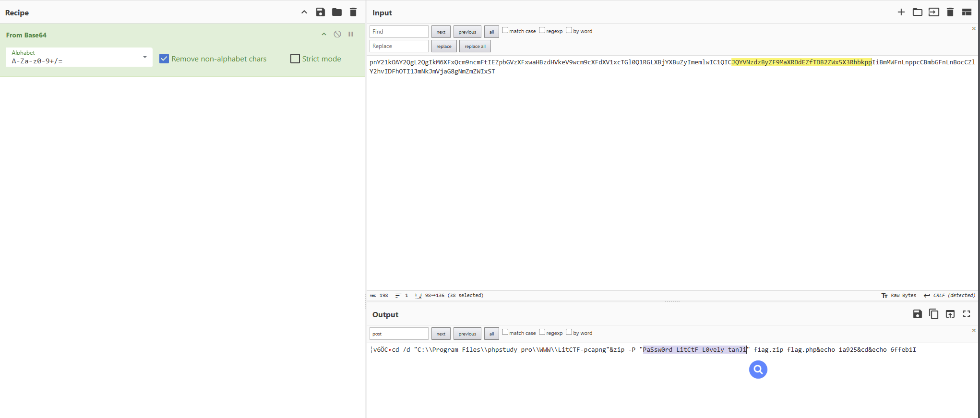This screenshot has width=980, height=418.
Task: Open a folder as input
Action: (x=918, y=12)
